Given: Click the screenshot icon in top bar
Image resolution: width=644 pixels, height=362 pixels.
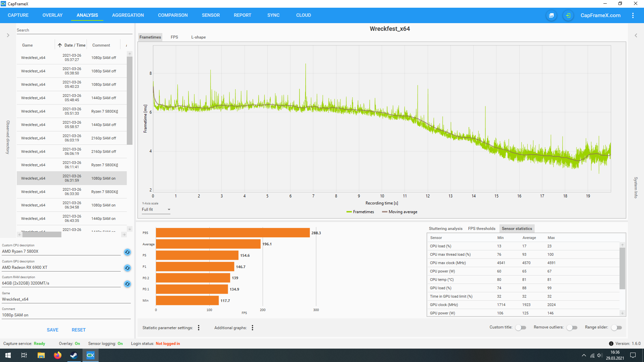Looking at the screenshot, I should (551, 15).
